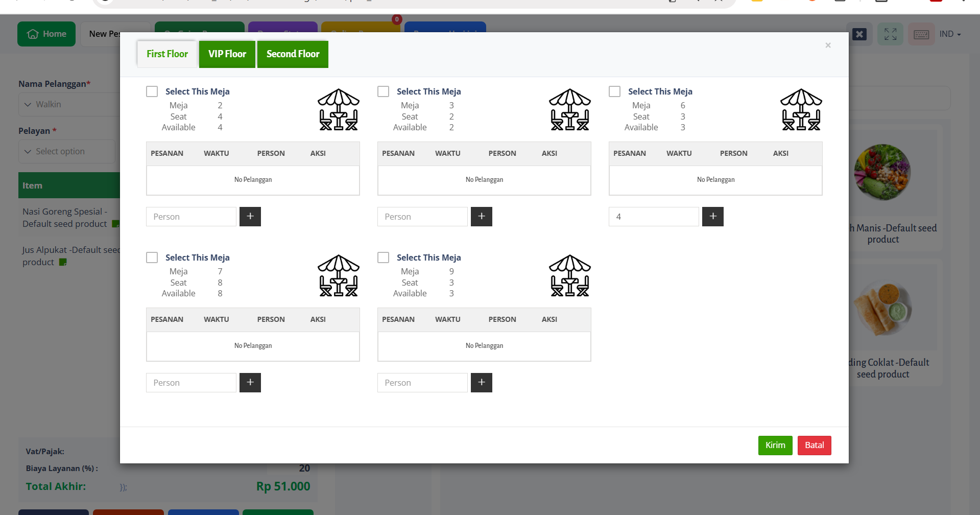Image resolution: width=980 pixels, height=515 pixels.
Task: Tick the checkbox for Meja 3
Action: pos(384,91)
